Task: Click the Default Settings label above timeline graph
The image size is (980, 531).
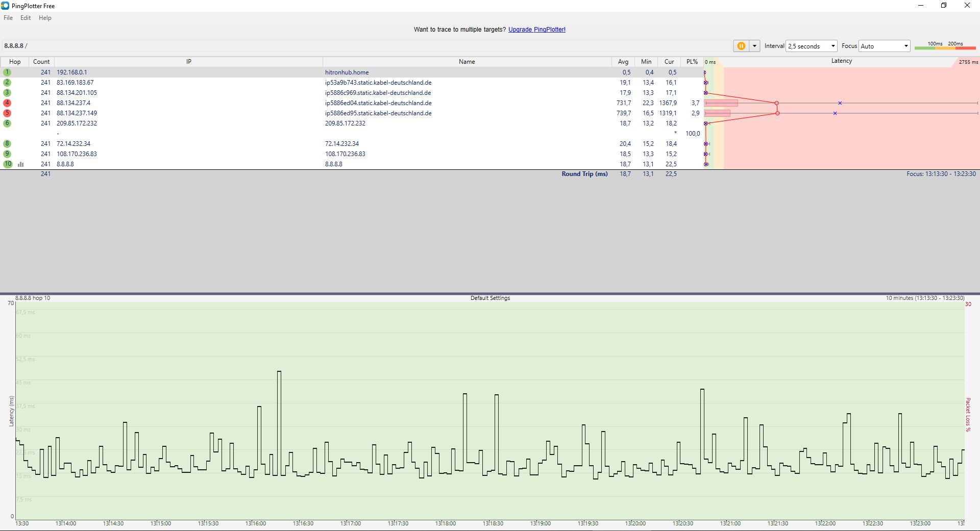Action: pos(490,298)
